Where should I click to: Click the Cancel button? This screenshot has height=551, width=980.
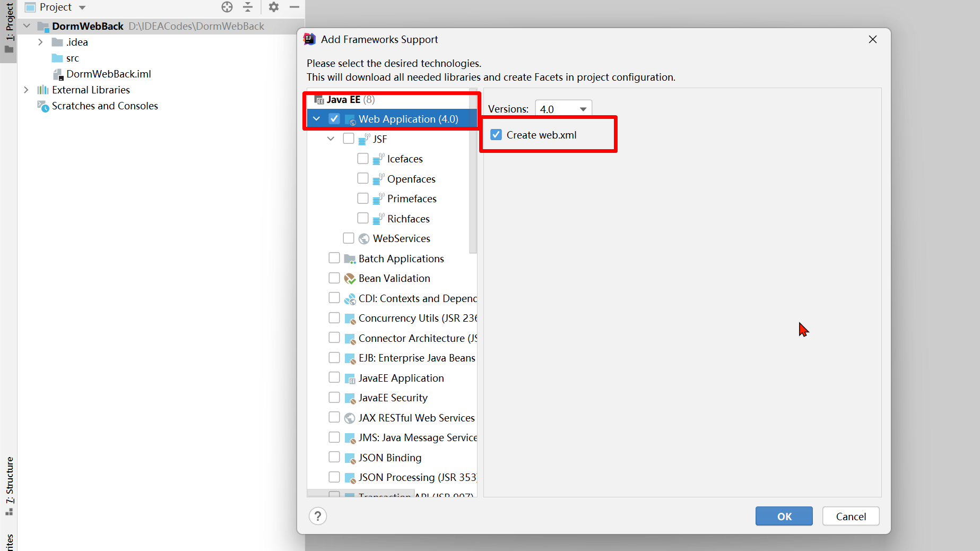[851, 516]
